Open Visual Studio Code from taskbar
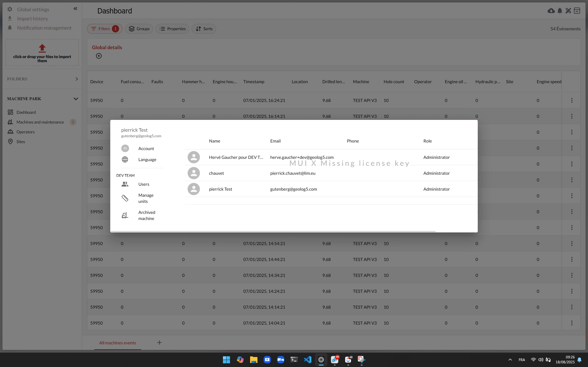Screen dimensions: 588x367 coord(308,359)
